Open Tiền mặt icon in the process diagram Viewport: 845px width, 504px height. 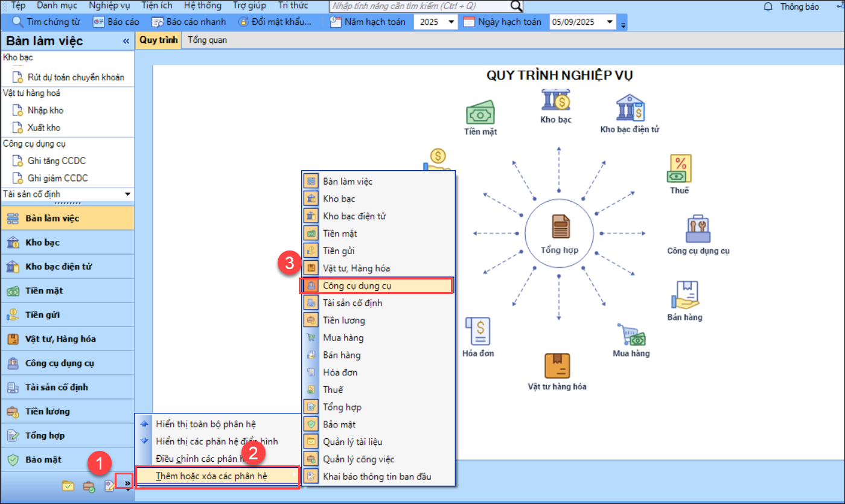pyautogui.click(x=480, y=113)
